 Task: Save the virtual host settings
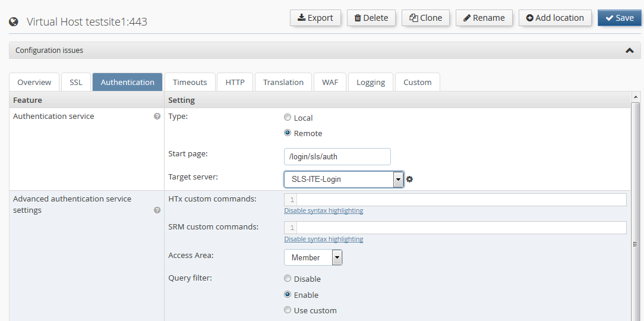pos(620,18)
